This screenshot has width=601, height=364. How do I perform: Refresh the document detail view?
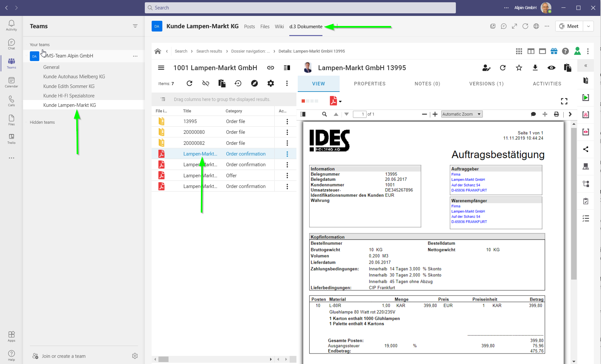point(503,68)
